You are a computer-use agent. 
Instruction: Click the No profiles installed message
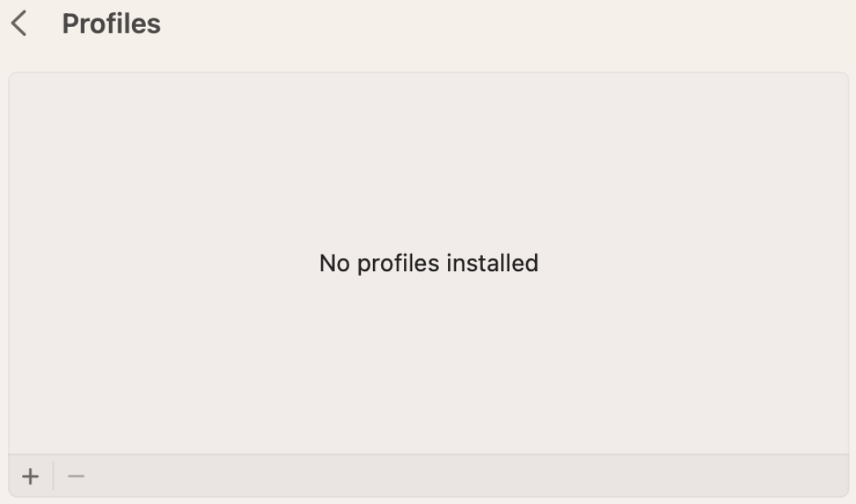point(428,263)
